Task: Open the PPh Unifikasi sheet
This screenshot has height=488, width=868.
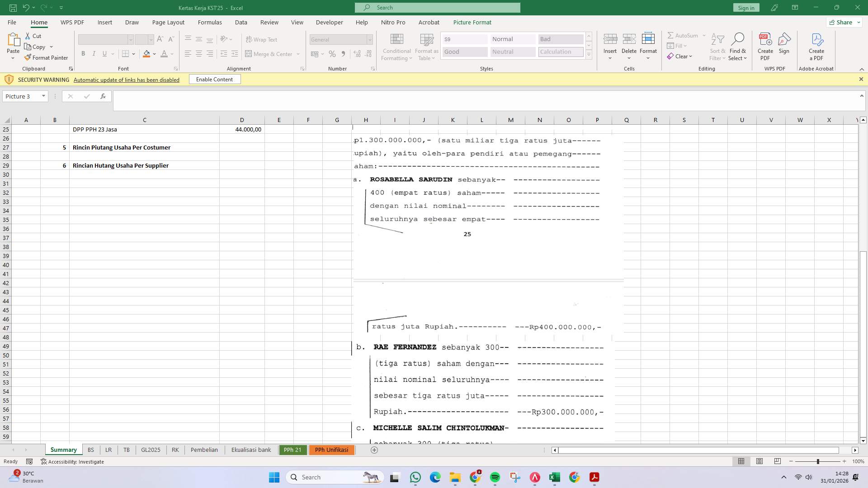Action: 331,450
